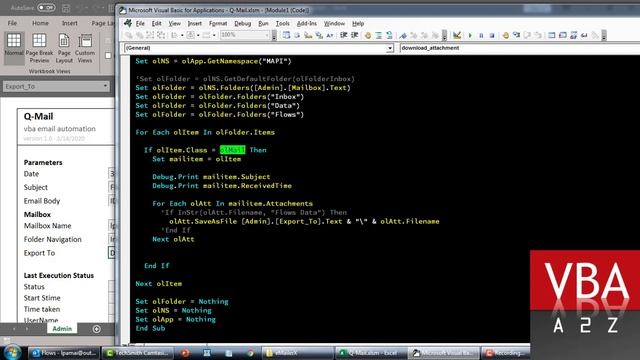This screenshot has width=640, height=360.
Task: Click the End Sub line
Action: [x=150, y=328]
